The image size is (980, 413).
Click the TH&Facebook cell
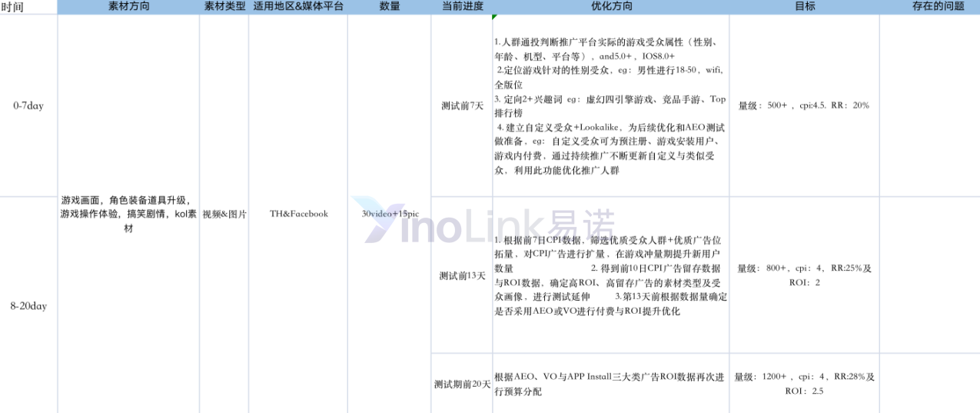pos(298,214)
